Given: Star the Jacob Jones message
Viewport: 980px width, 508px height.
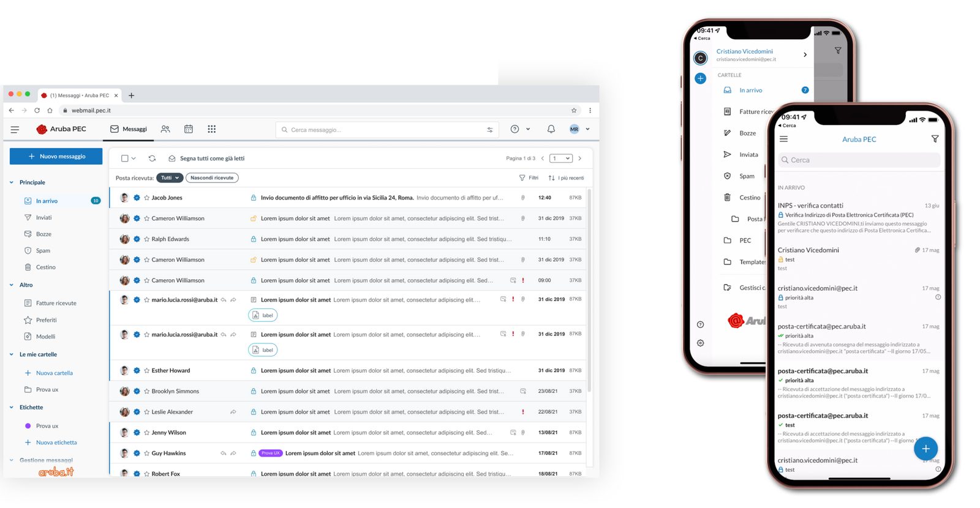Looking at the screenshot, I should coord(147,198).
